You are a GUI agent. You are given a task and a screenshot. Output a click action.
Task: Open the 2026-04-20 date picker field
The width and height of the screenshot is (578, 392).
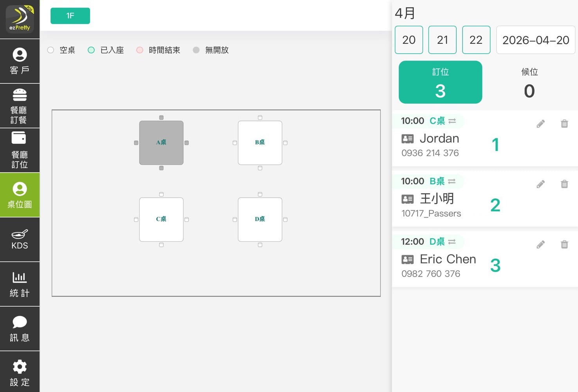click(x=535, y=40)
